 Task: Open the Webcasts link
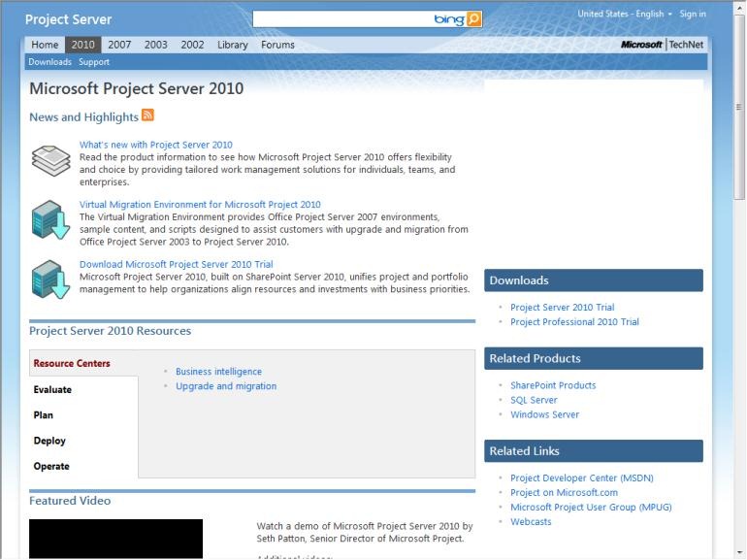pyautogui.click(x=531, y=522)
